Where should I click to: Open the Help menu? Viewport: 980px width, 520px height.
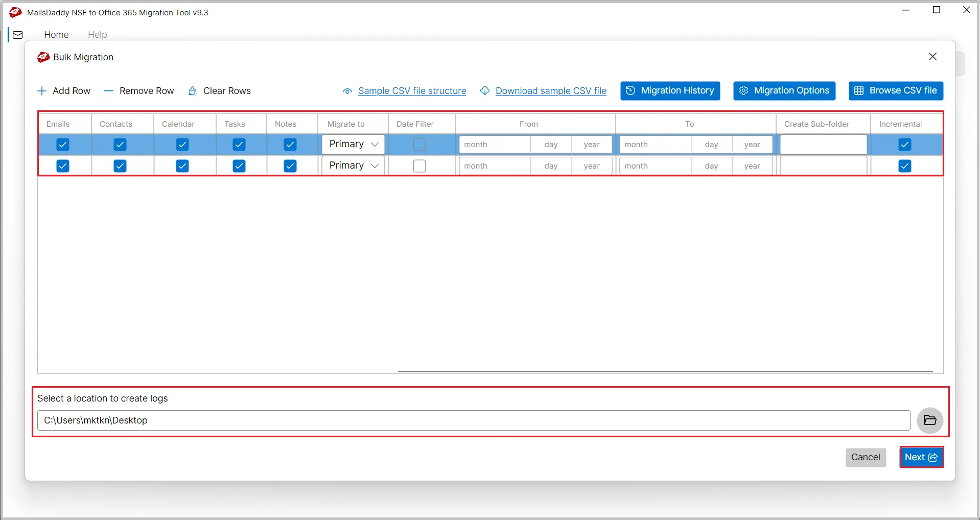[x=97, y=35]
